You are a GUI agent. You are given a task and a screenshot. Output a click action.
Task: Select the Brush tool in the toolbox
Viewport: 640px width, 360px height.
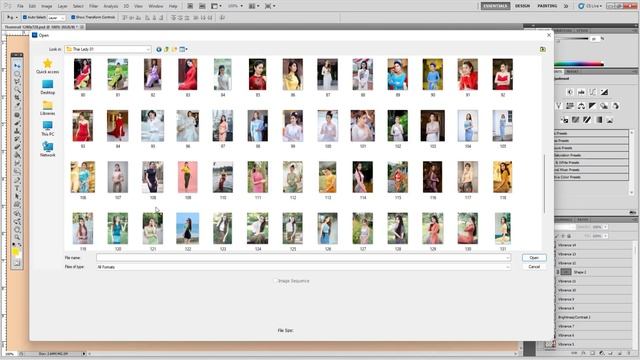coord(17,123)
